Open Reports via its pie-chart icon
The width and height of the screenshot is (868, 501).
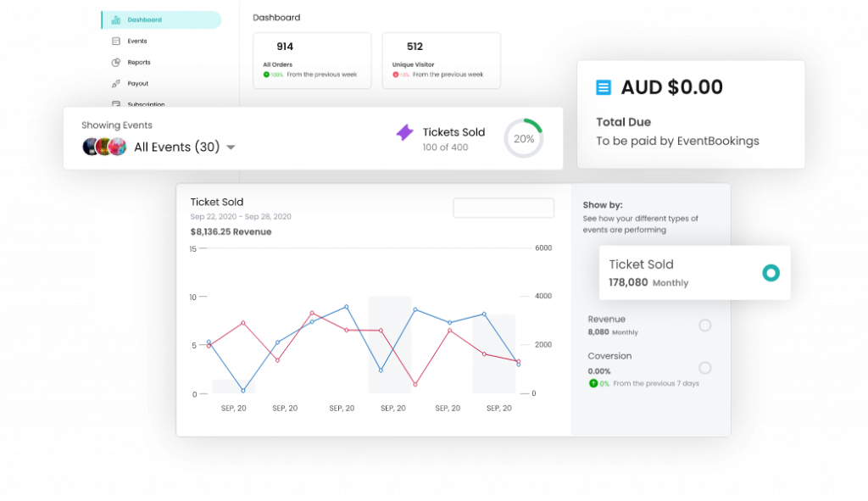point(116,62)
